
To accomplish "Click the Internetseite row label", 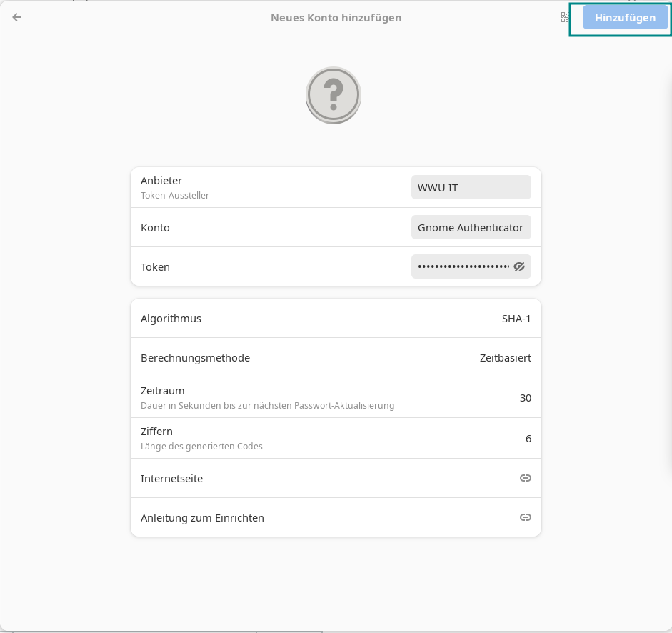I will pyautogui.click(x=171, y=479).
